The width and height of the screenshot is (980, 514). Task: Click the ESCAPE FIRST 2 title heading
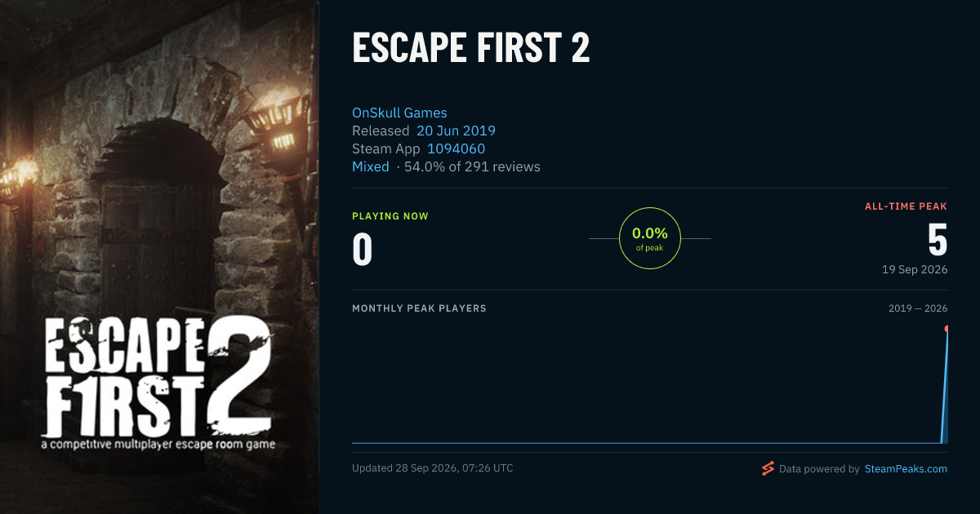[x=470, y=48]
